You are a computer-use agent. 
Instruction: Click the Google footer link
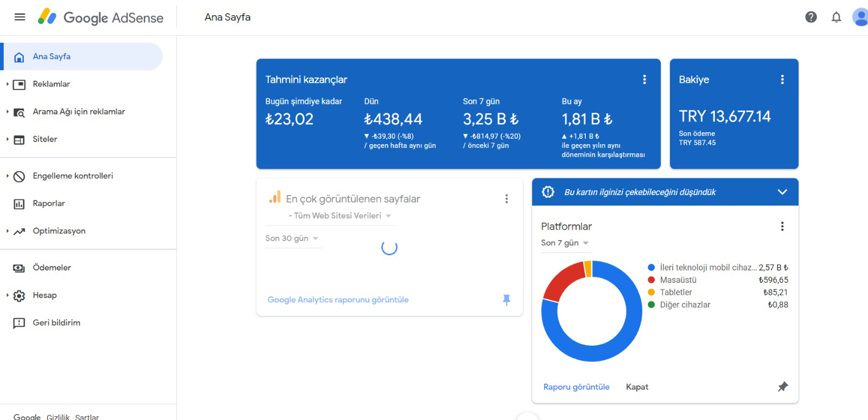pyautogui.click(x=27, y=417)
